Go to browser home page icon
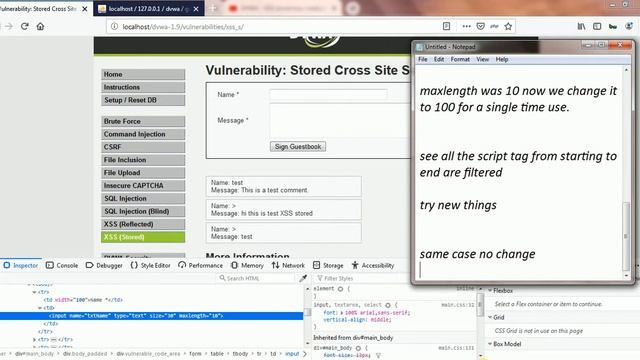 point(40,27)
